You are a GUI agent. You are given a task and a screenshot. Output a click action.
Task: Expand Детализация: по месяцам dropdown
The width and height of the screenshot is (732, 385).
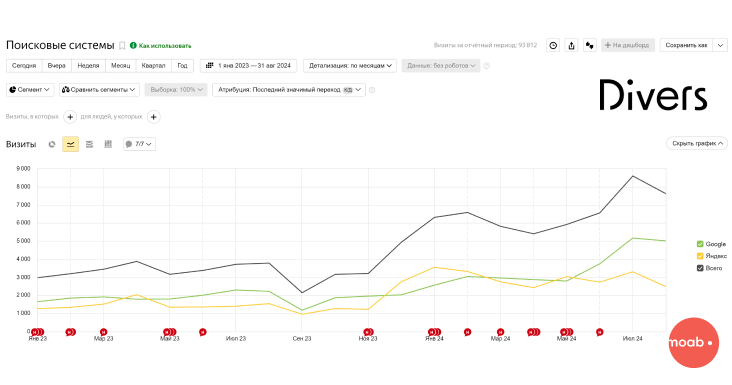[350, 66]
